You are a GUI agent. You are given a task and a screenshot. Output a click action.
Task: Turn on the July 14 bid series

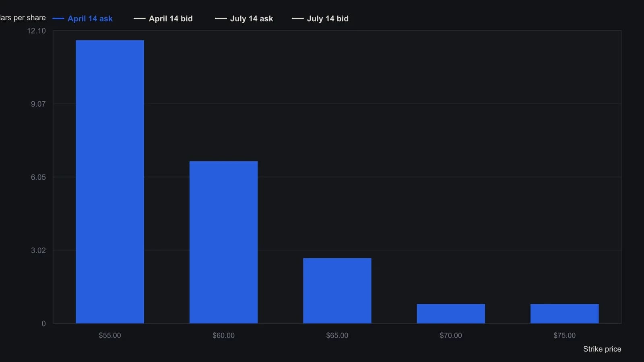(x=320, y=19)
